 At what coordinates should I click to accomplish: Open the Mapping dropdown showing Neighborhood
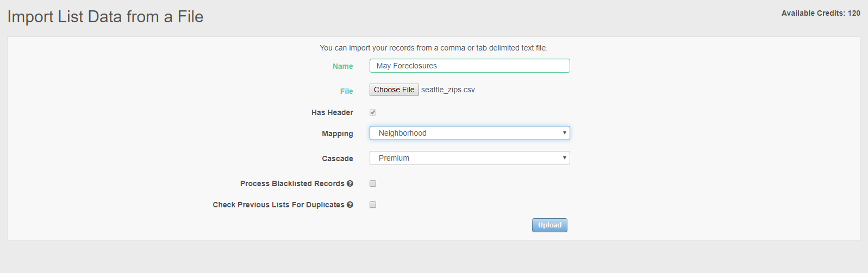(470, 133)
